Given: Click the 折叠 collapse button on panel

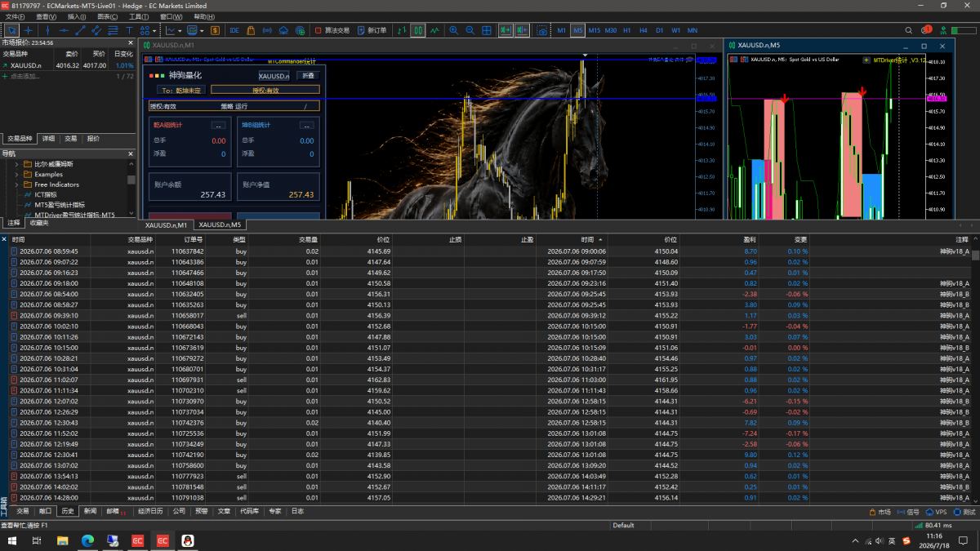Looking at the screenshot, I should tap(308, 75).
